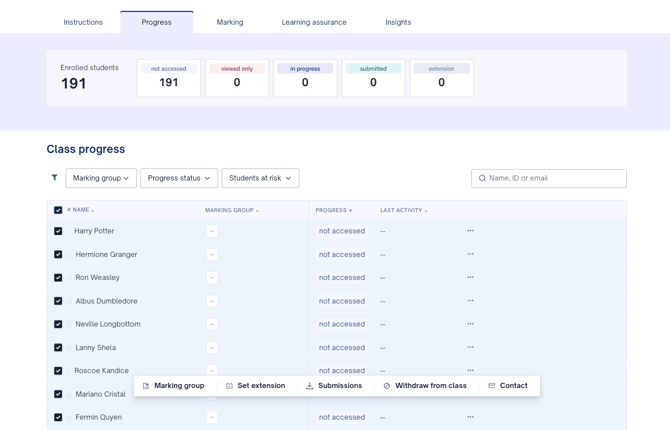Go to the Learning assurance tab
Screen dimensions: 670x430
[x=314, y=22]
